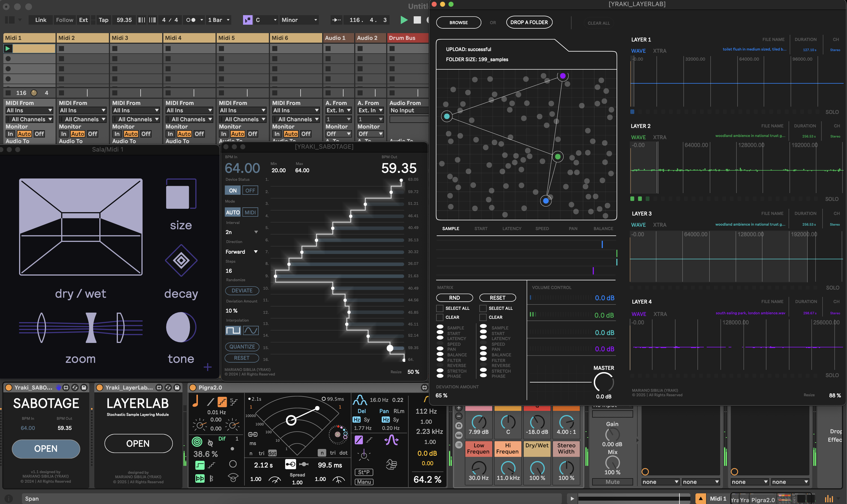The image size is (847, 504).
Task: Turn the Sabotage device status OFF
Action: click(x=250, y=191)
